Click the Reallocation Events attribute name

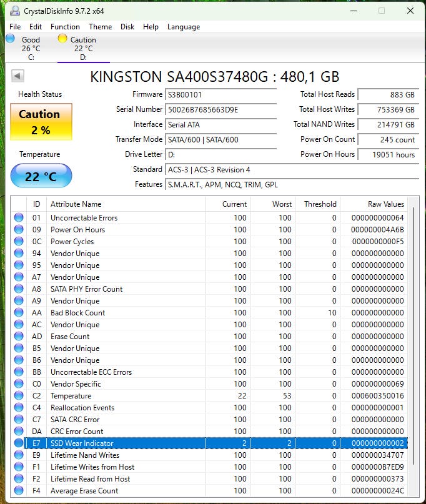click(82, 408)
